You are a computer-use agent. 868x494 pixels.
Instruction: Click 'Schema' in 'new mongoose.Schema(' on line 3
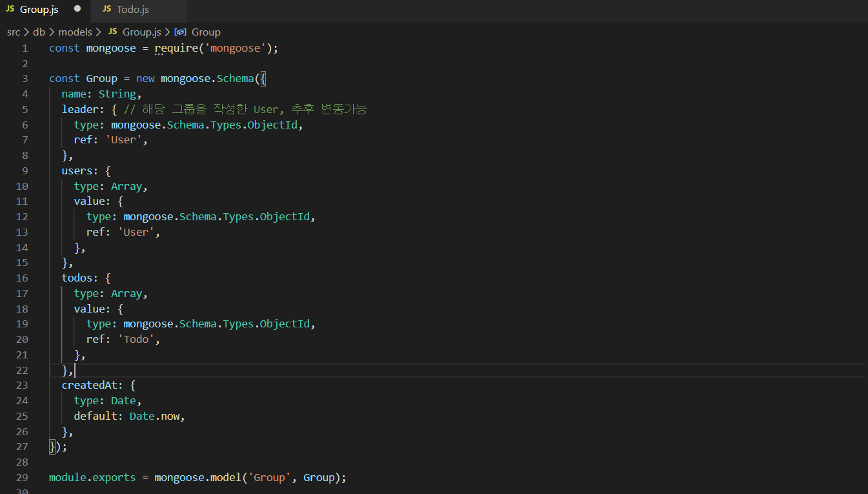236,78
